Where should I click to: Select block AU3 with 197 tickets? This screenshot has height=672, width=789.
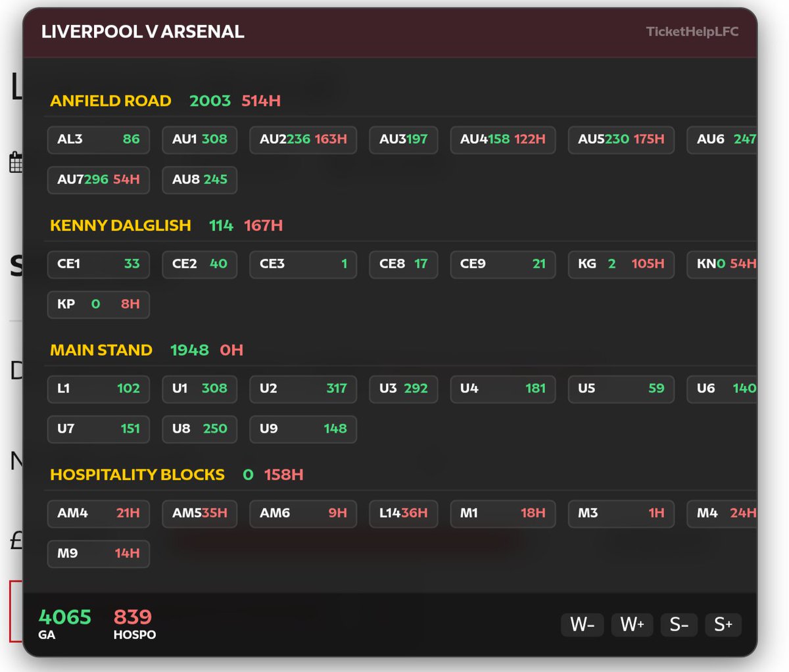(403, 139)
